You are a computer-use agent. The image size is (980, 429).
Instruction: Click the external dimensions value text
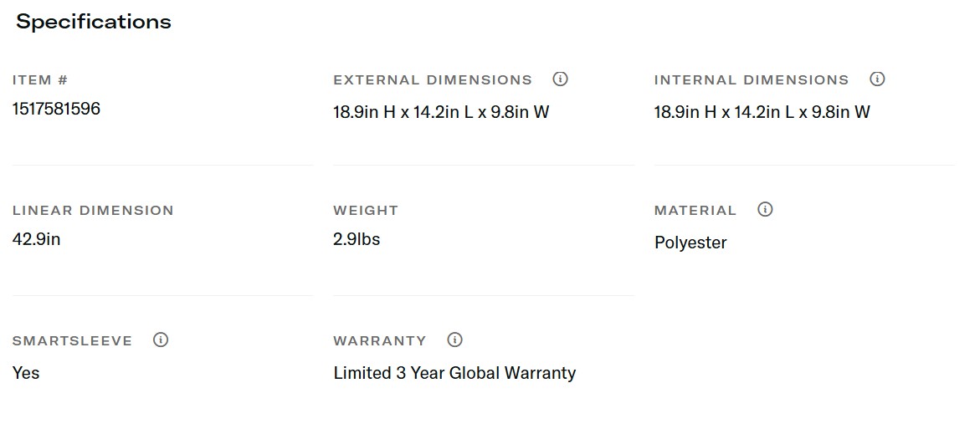tap(441, 112)
